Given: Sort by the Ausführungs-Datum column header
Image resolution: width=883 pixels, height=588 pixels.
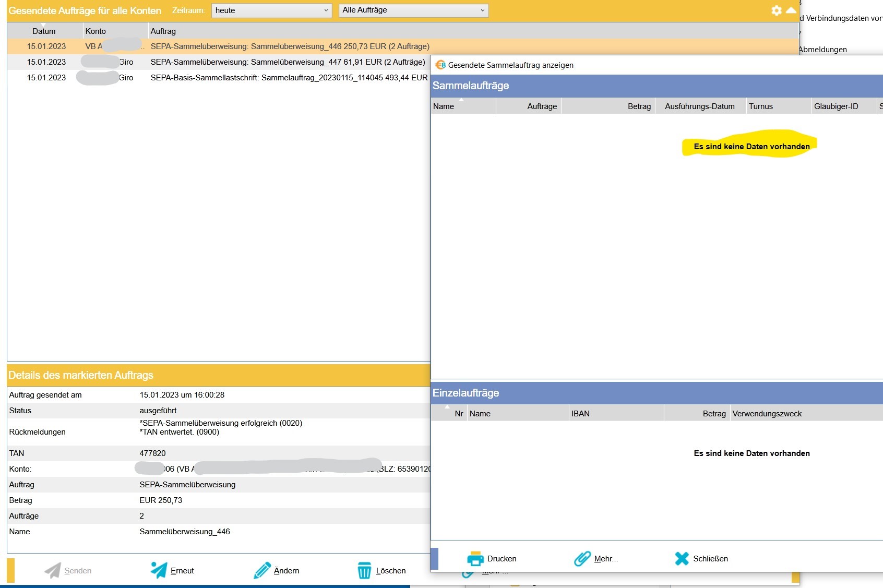Looking at the screenshot, I should pos(699,106).
